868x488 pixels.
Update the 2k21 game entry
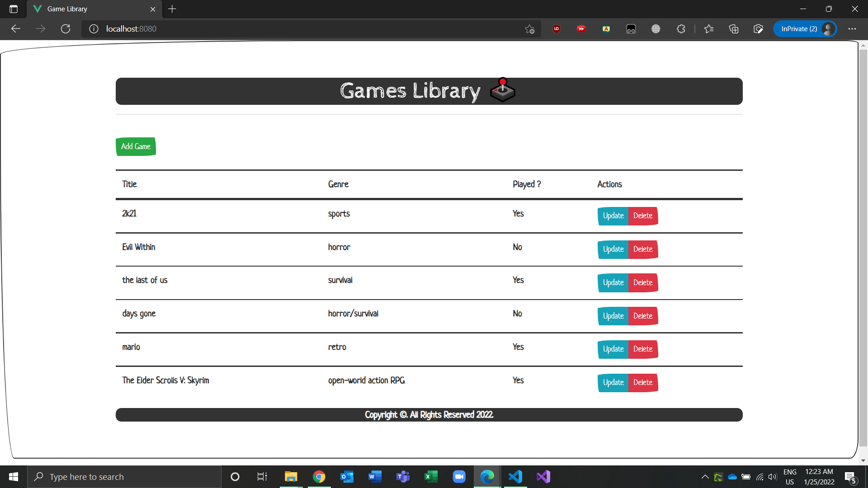click(x=613, y=216)
